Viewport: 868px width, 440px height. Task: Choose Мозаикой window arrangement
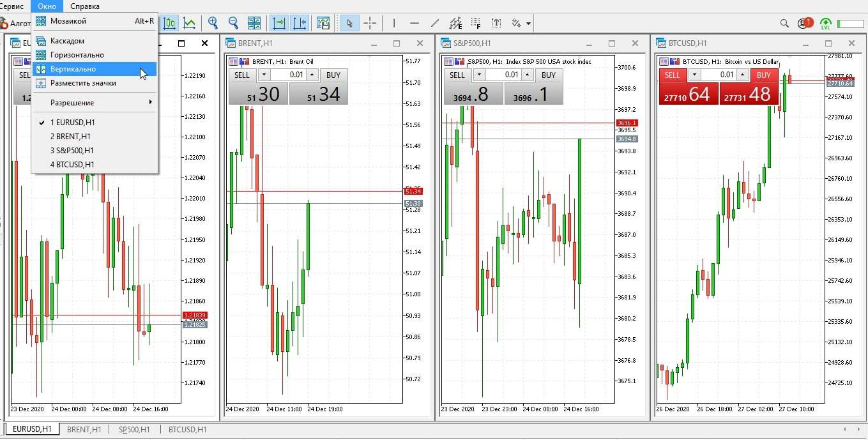pyautogui.click(x=95, y=21)
